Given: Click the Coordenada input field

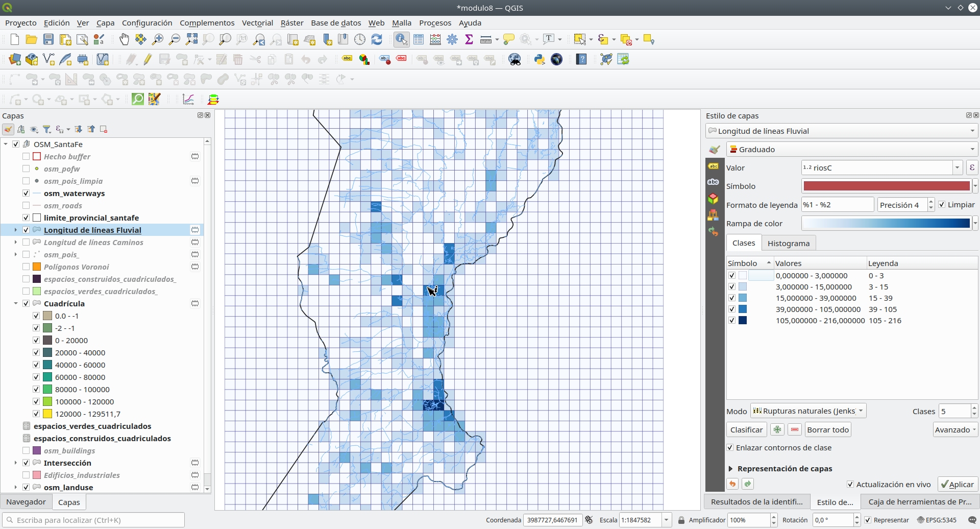Looking at the screenshot, I should [x=553, y=520].
